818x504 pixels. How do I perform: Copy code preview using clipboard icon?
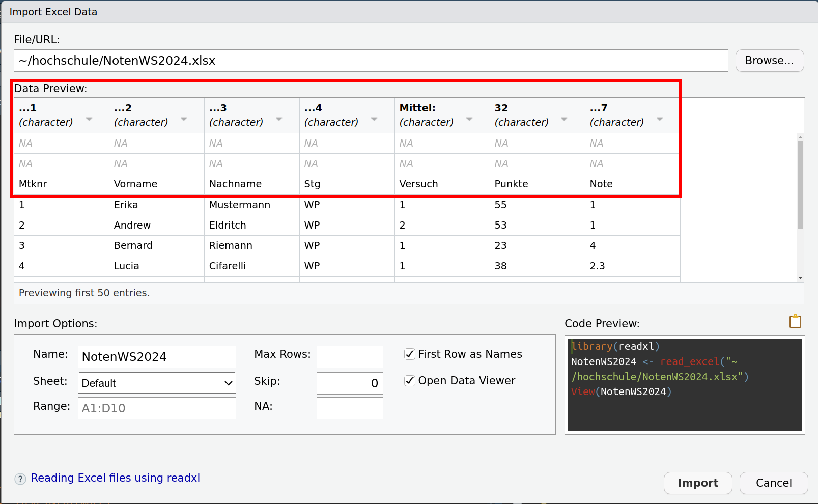[795, 322]
